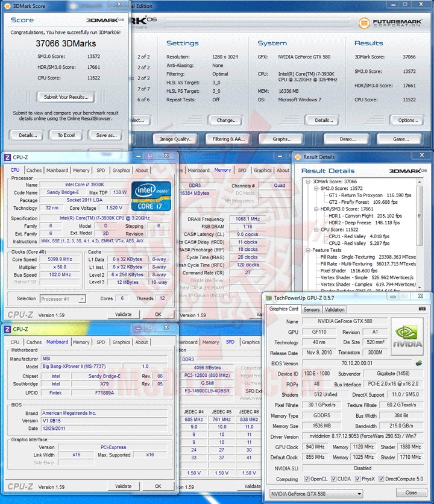Image resolution: width=434 pixels, height=504 pixels.
Task: Click the Change... settings button
Action: tap(226, 120)
